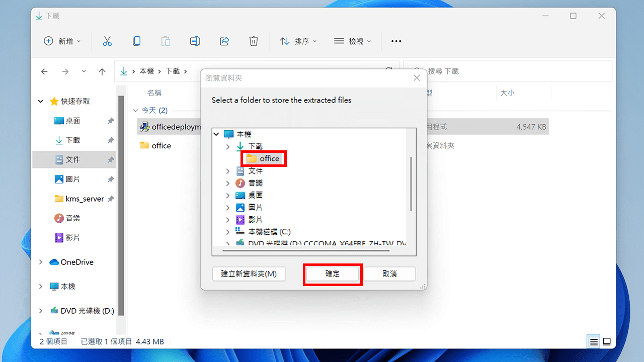The image size is (644, 362).
Task: Unpin 文件 from quick access
Action: point(112,159)
